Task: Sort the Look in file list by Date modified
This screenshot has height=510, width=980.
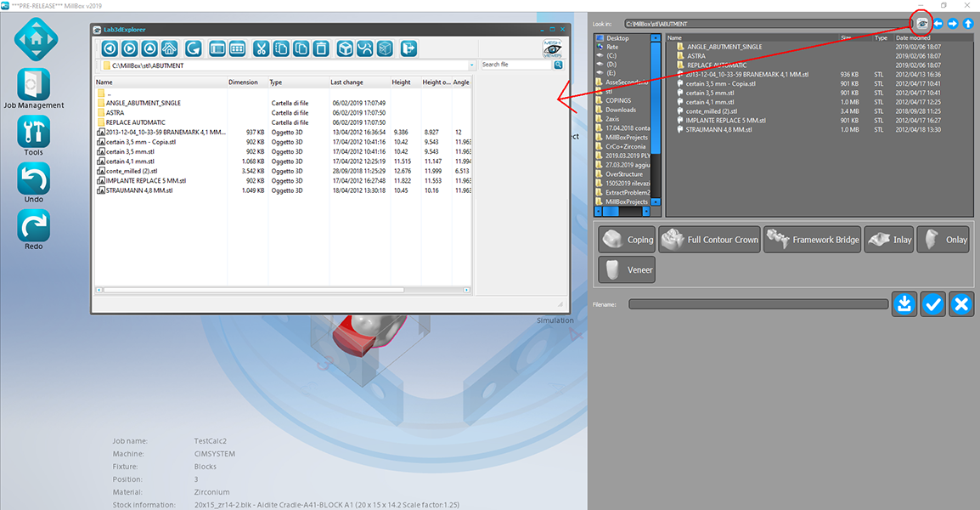Action: (913, 37)
